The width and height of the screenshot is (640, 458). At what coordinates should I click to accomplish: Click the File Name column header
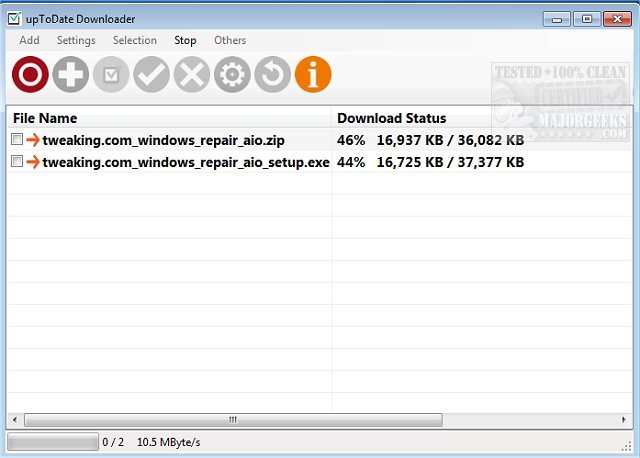coord(169,118)
